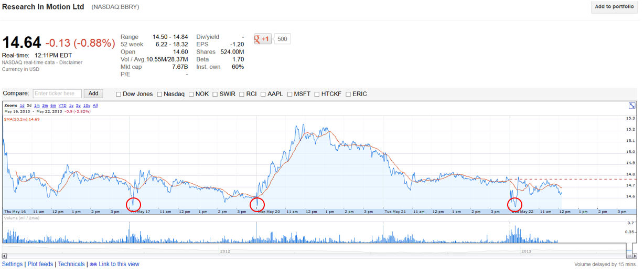This screenshot has width=644, height=272.
Task: Check the Dow Jones comparison box
Action: tap(119, 95)
